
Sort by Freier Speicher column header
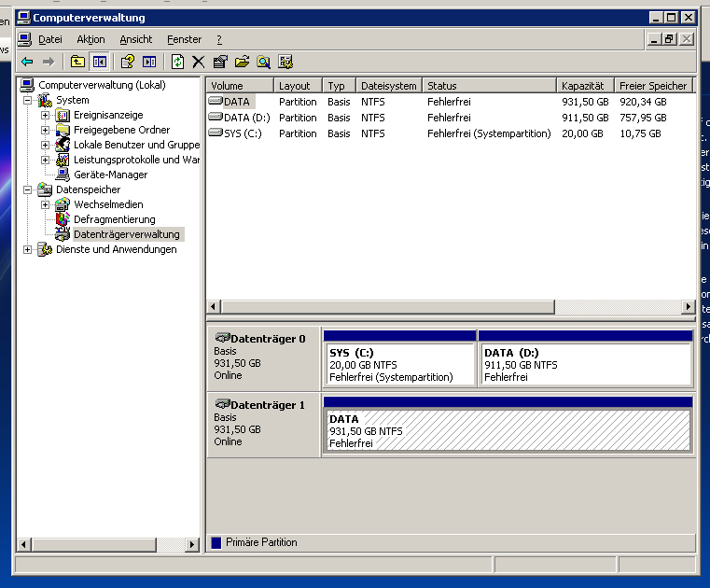tap(653, 86)
